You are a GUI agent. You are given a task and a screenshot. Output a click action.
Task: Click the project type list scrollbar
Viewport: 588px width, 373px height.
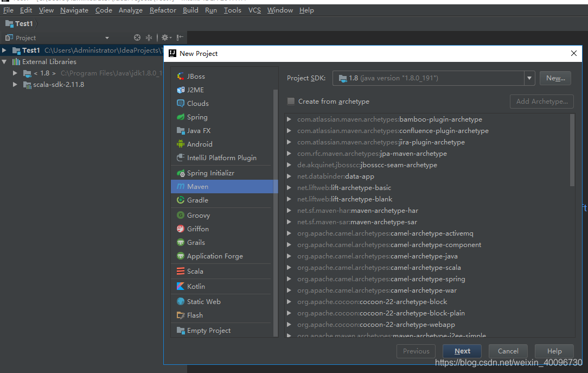(276, 213)
